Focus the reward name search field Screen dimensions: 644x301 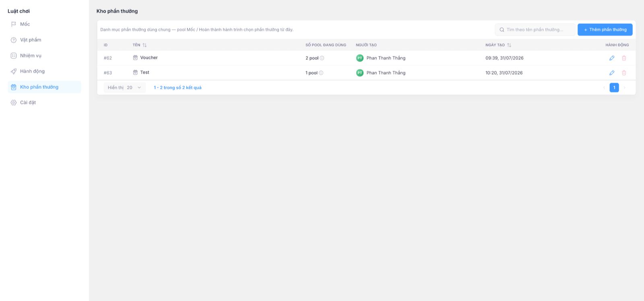click(x=535, y=30)
